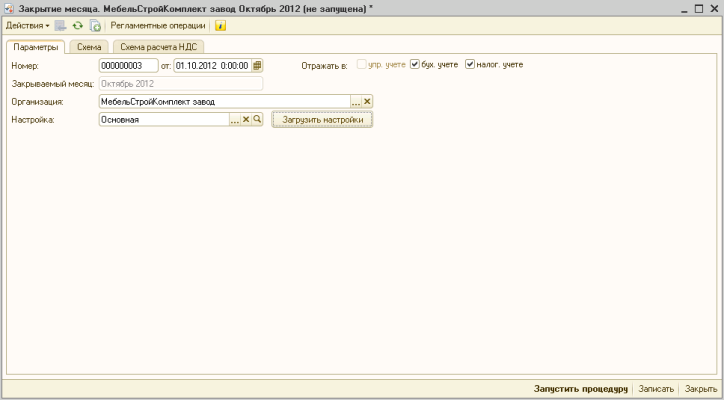Click the green refresh toolbar icon
The height and width of the screenshot is (400, 724).
point(78,25)
